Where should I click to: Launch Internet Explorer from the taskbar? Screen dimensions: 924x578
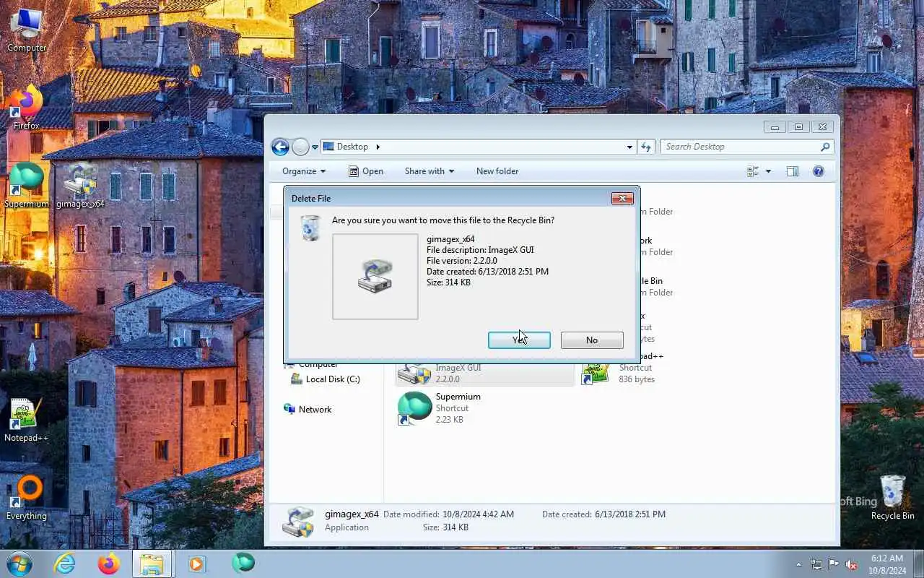point(65,564)
